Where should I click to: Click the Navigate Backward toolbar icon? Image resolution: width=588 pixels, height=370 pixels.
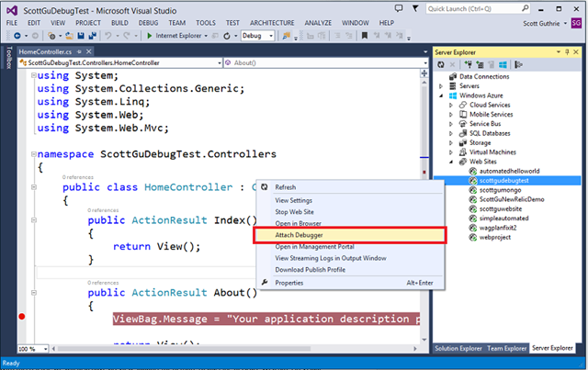[17, 36]
